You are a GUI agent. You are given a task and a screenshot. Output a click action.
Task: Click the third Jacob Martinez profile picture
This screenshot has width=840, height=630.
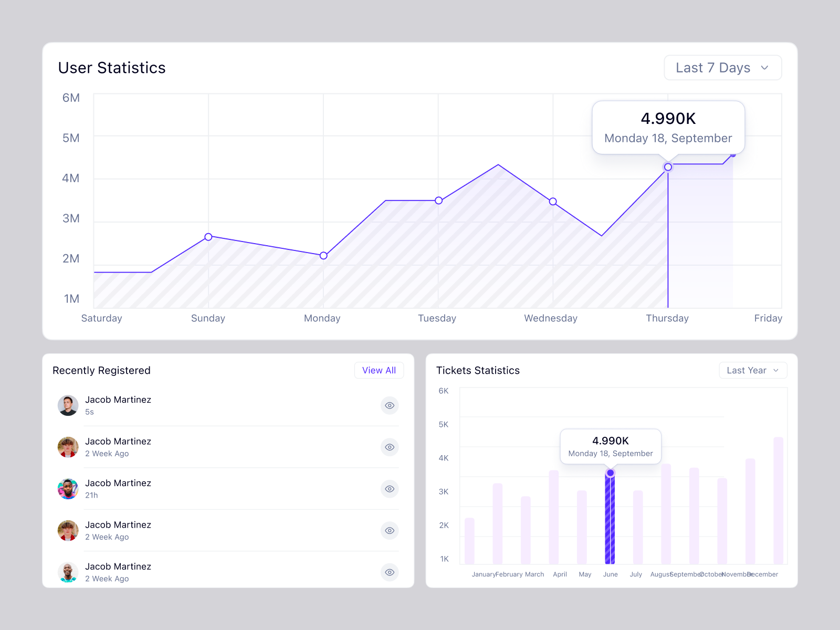coord(68,489)
